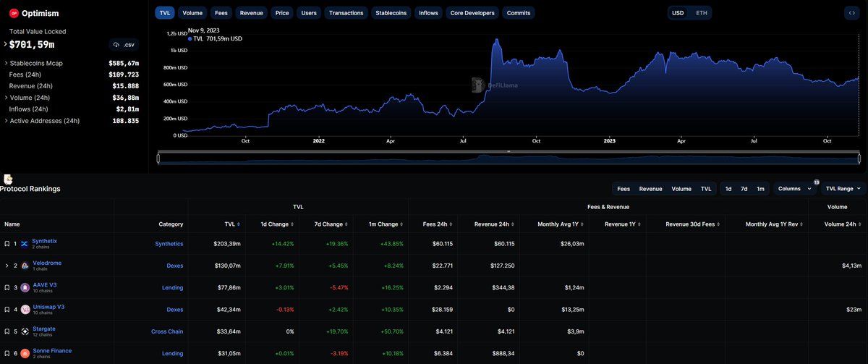Expand the Stablecoins Mcap details

(6, 63)
